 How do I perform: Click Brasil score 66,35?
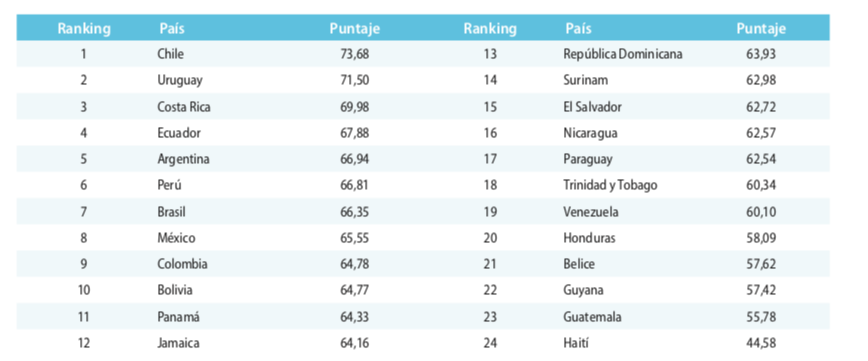tap(355, 212)
